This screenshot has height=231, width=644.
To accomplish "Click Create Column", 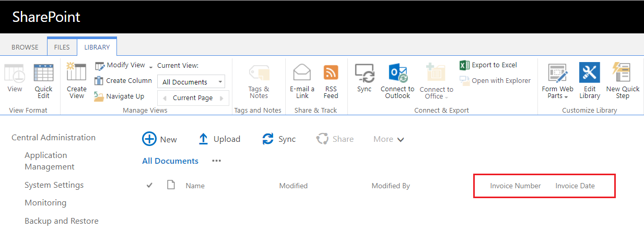I will tap(123, 81).
